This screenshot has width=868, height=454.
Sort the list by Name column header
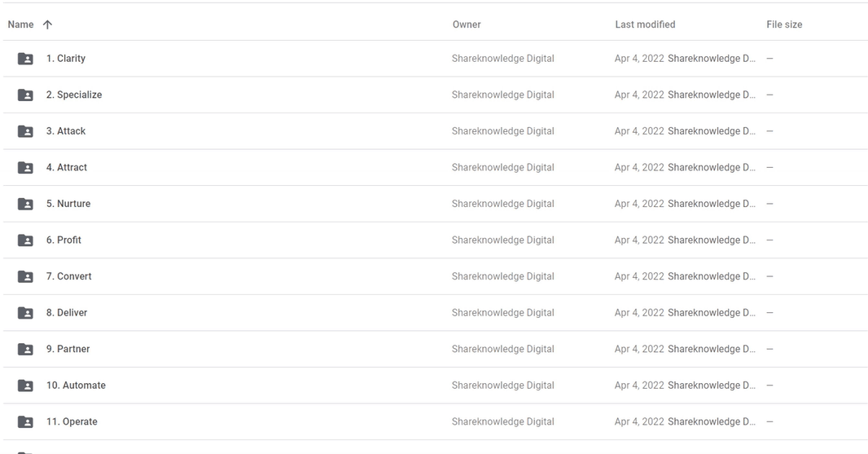coord(20,24)
